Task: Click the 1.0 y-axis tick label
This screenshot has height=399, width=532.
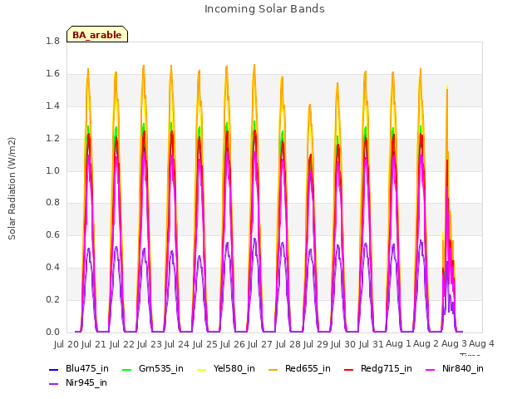Action: (52, 170)
